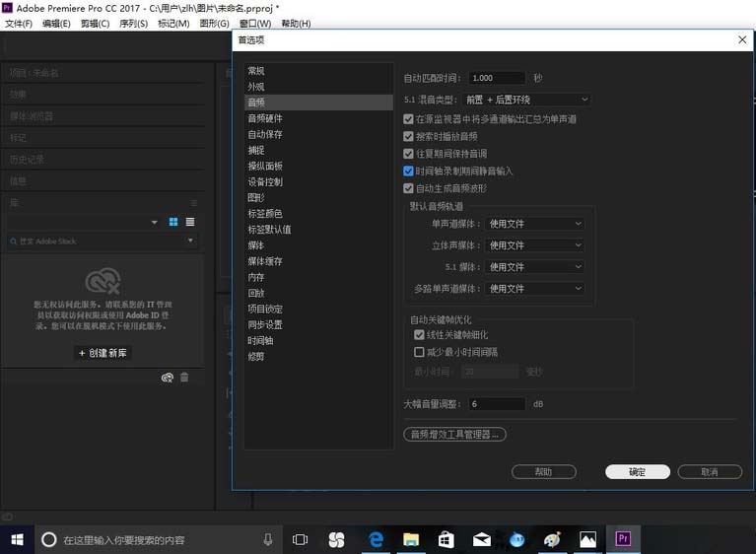
Task: Open Microsoft Store from the taskbar
Action: [446, 539]
